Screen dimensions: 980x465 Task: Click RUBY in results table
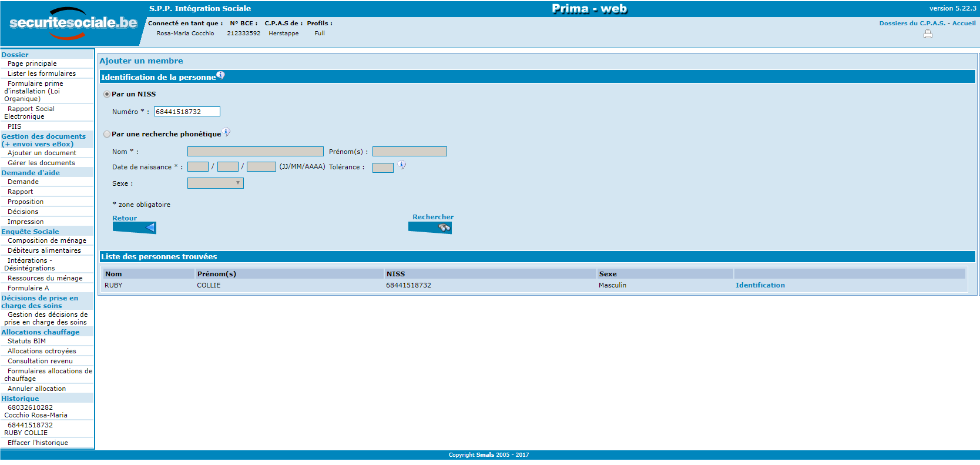click(x=113, y=285)
